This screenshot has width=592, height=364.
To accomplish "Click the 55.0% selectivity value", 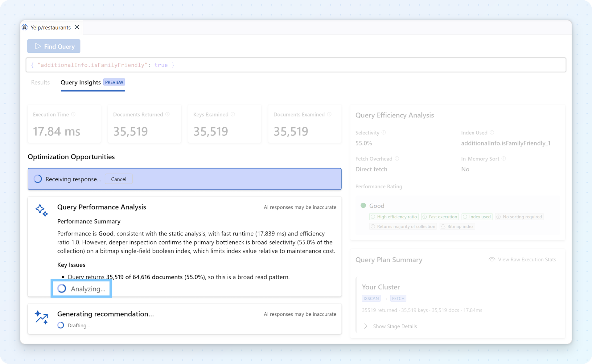I will (364, 143).
